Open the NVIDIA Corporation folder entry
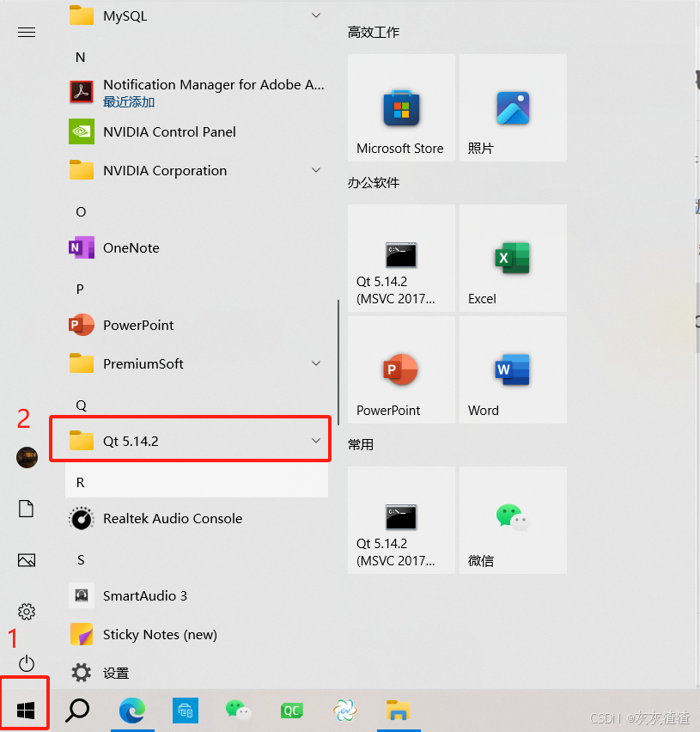Viewport: 700px width, 732px height. 197,170
